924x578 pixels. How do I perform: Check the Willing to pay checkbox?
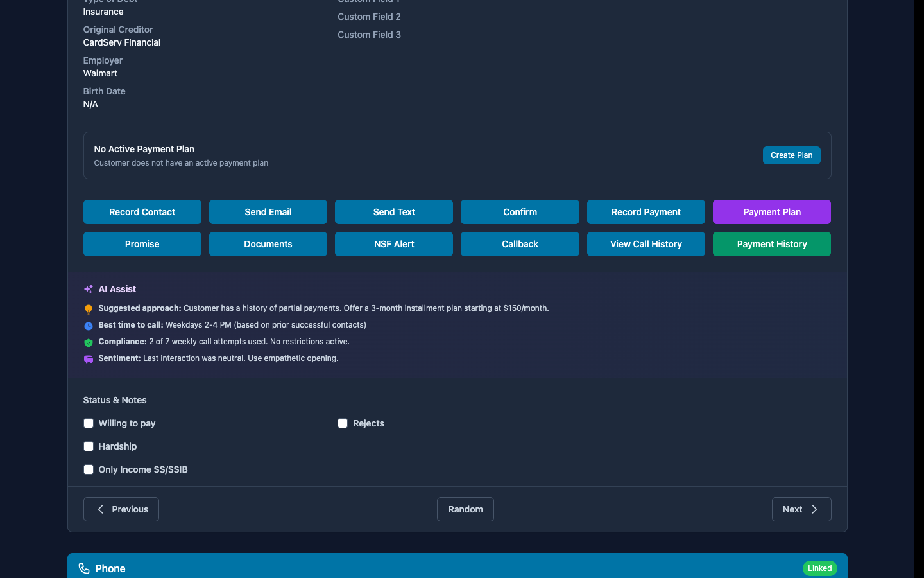pos(89,423)
